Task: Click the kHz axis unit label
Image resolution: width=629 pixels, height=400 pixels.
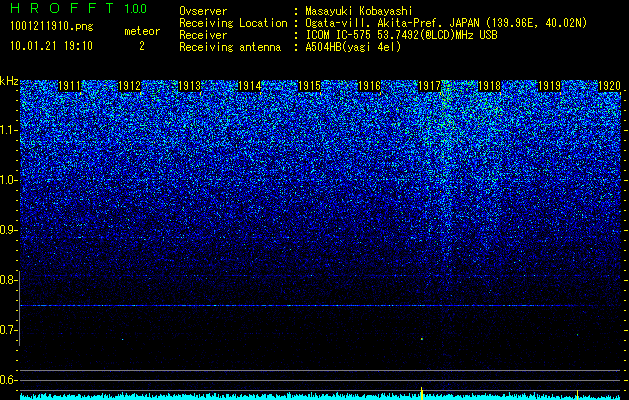Action: click(x=9, y=81)
